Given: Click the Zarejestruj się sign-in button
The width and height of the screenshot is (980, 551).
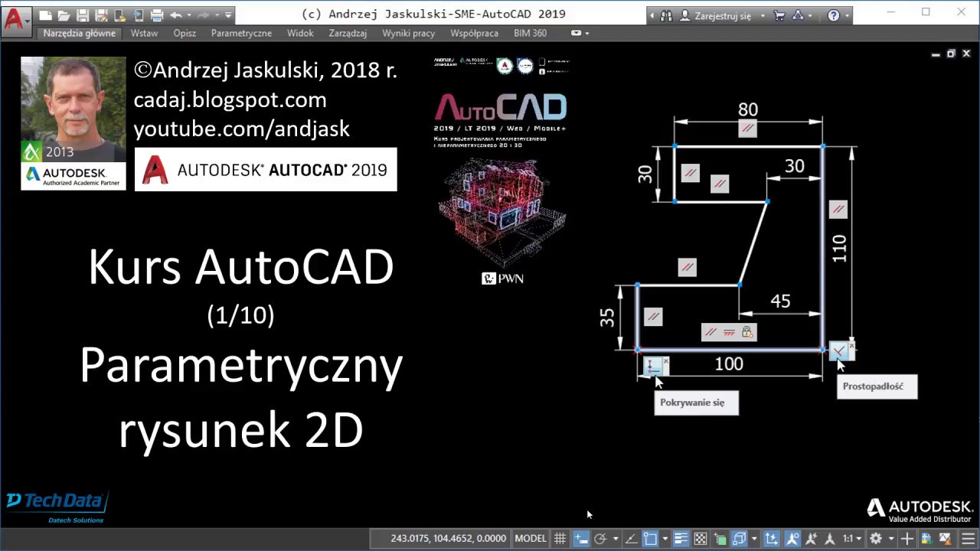Looking at the screenshot, I should point(715,15).
